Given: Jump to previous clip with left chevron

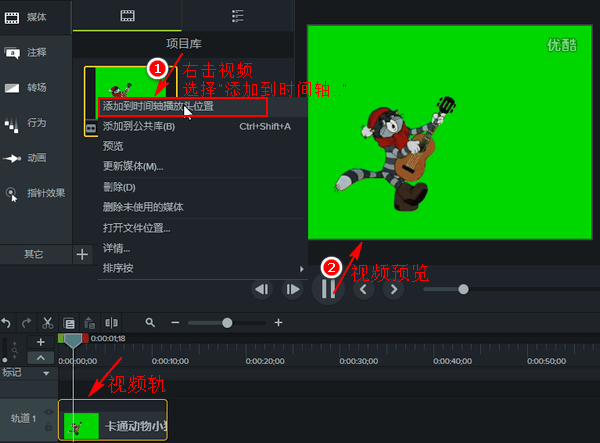Looking at the screenshot, I should click(363, 290).
